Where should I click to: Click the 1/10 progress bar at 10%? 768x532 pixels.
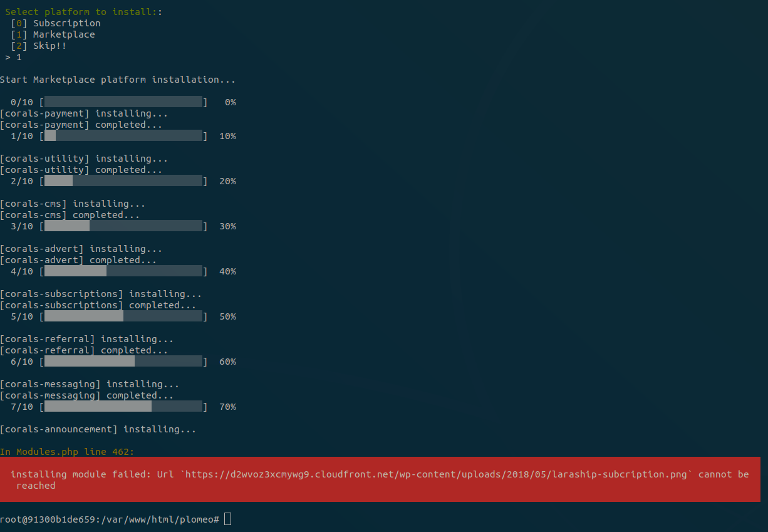[x=123, y=136]
